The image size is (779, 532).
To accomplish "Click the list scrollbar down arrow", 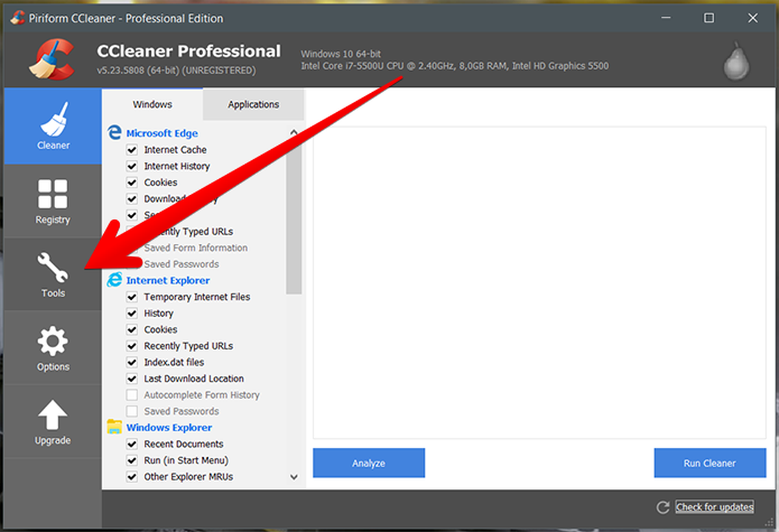I will coord(294,477).
